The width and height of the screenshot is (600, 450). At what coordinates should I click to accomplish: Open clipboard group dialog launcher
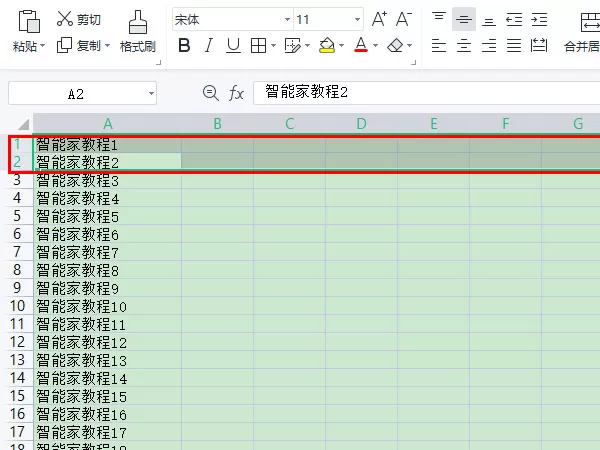click(159, 62)
